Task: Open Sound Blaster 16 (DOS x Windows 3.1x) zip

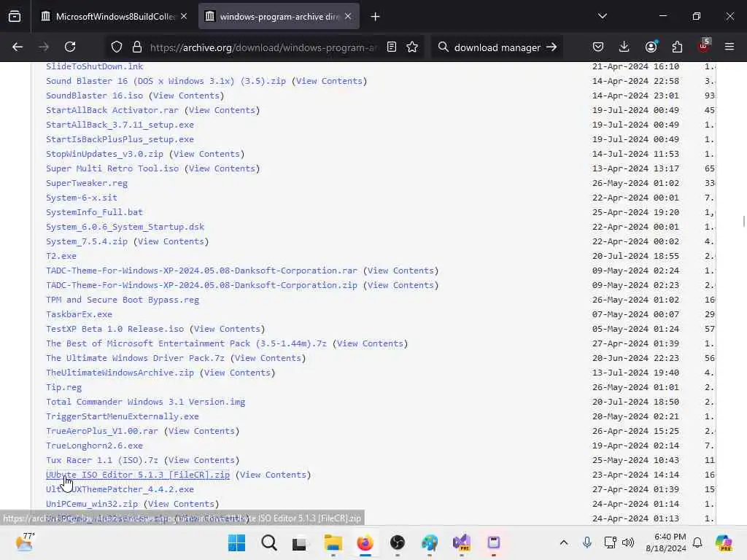Action: tap(166, 81)
